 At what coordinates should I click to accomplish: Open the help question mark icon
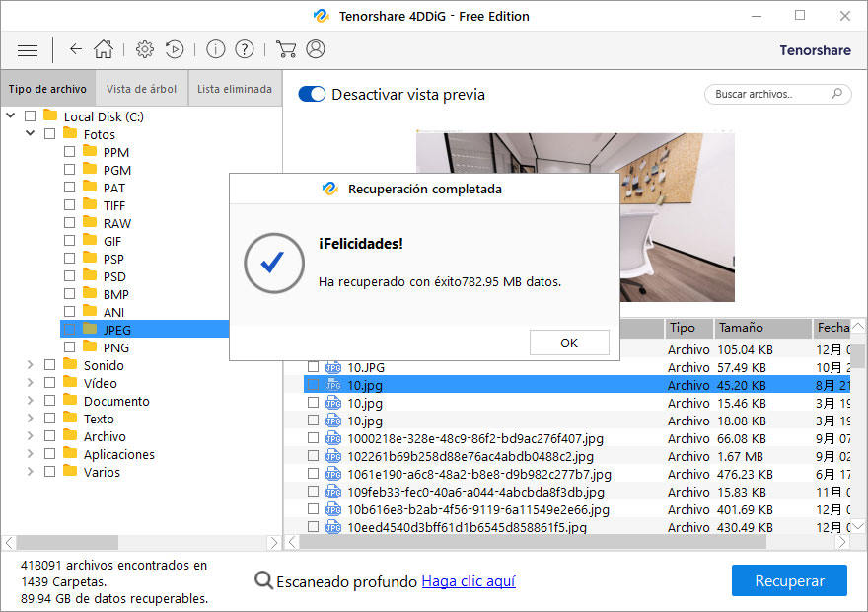[x=245, y=49]
